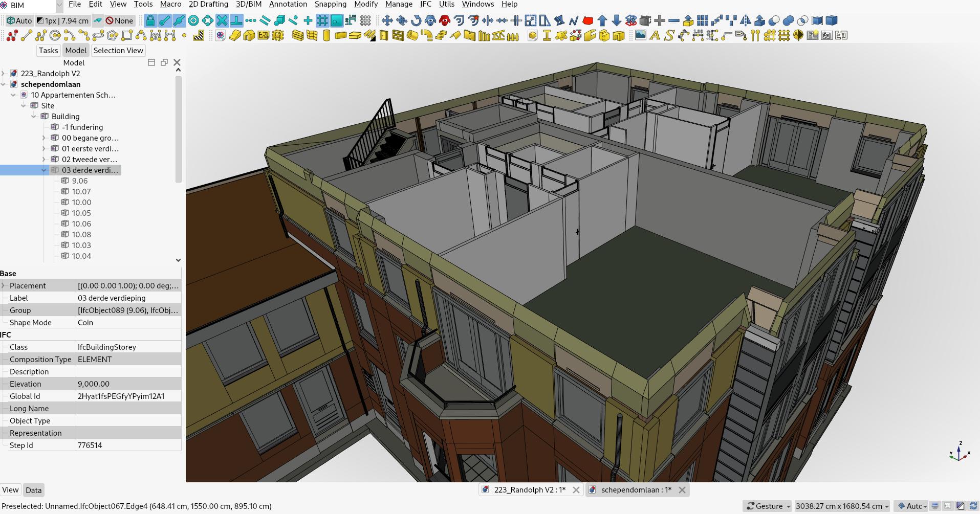The width and height of the screenshot is (980, 514).
Task: Select the Move tool in the Modify toolbar
Action: pyautogui.click(x=387, y=20)
